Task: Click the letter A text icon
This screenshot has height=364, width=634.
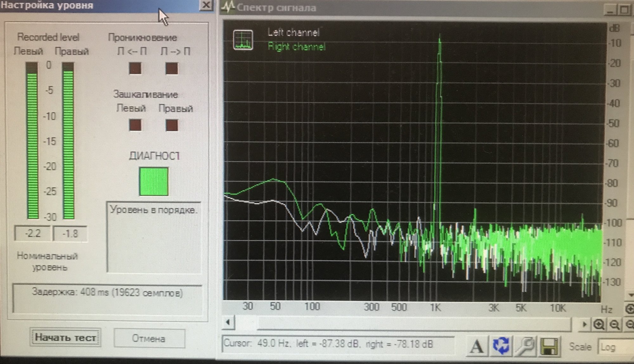Action: (477, 347)
